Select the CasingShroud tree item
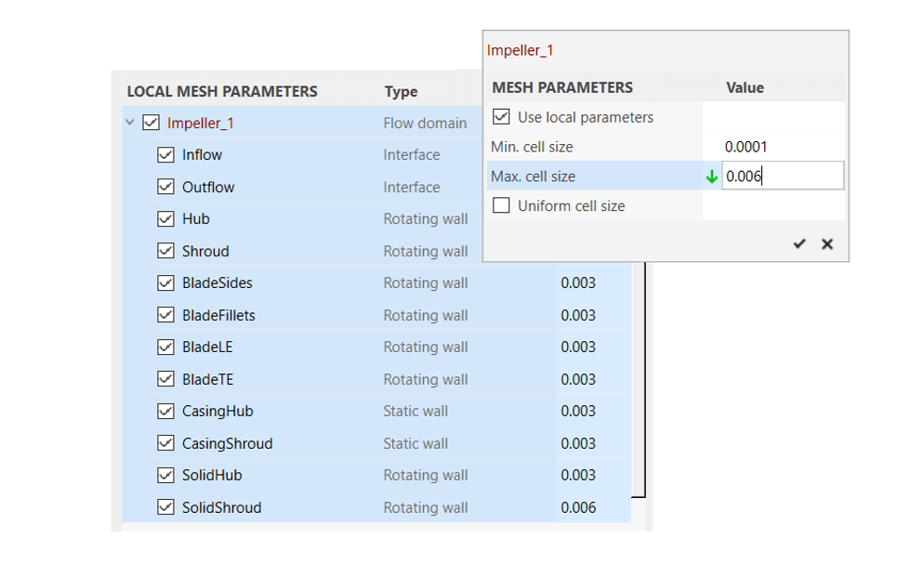This screenshot has height=564, width=924. (x=228, y=443)
